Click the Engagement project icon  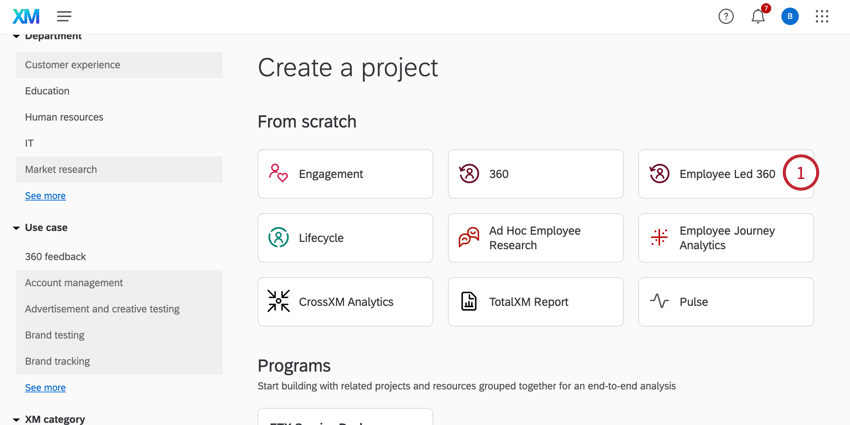coord(278,174)
